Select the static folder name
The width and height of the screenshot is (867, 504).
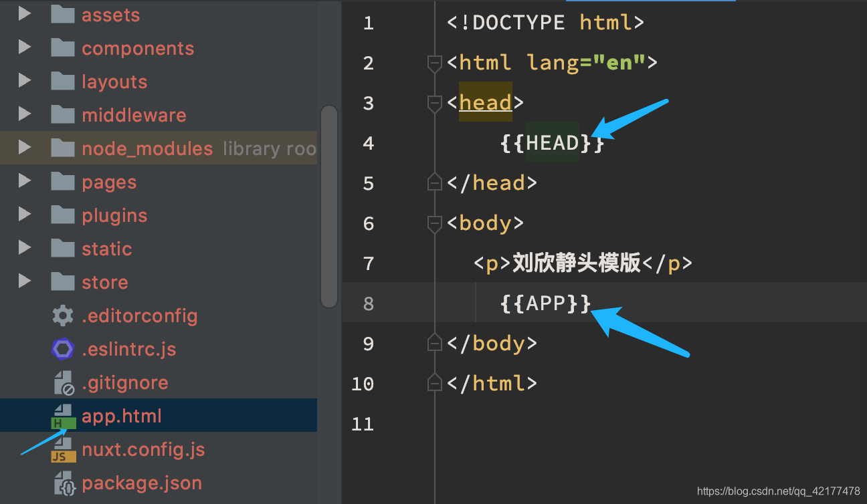click(x=107, y=249)
